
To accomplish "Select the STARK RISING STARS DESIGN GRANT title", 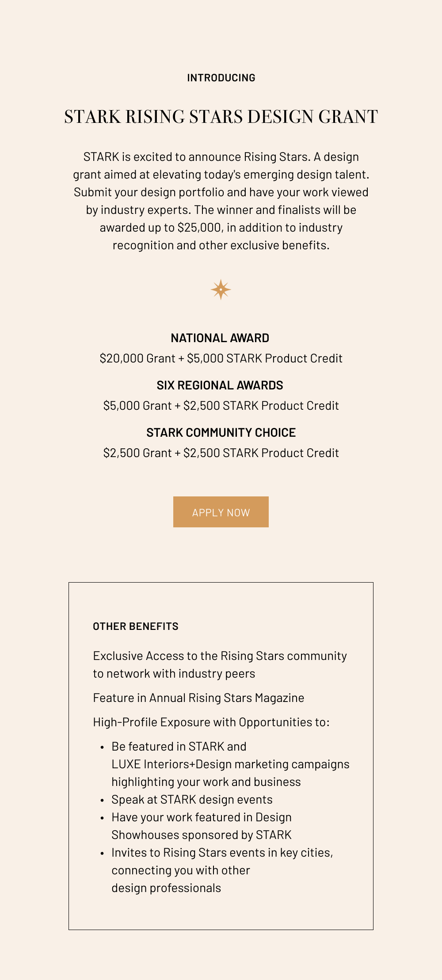I will click(x=221, y=117).
